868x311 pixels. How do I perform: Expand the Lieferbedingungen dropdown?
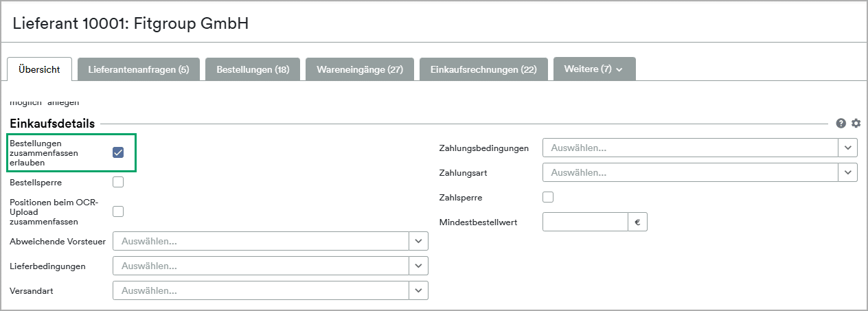(x=418, y=266)
